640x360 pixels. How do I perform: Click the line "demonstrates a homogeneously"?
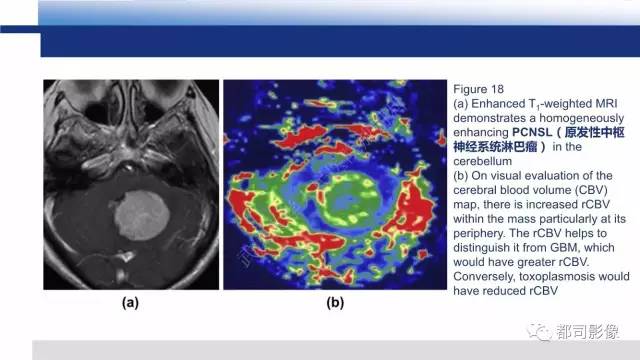point(538,118)
